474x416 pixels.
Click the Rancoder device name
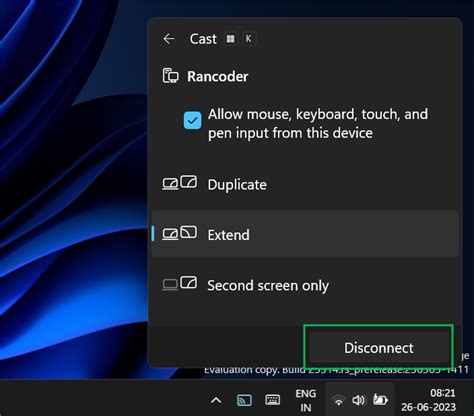(x=218, y=76)
